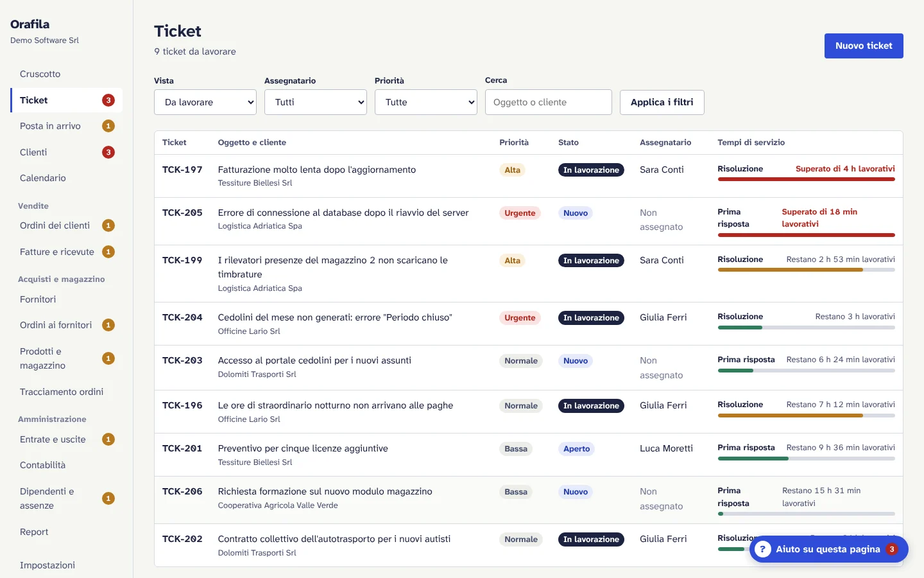
Task: Click the question mark help icon
Action: pyautogui.click(x=762, y=549)
